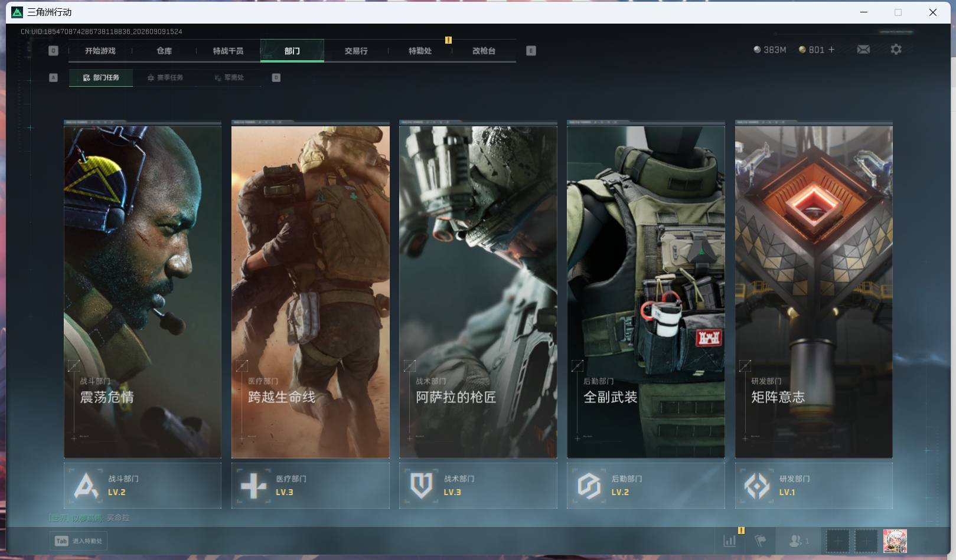
Task: Click the gold coin icon beside 801
Action: click(x=802, y=50)
